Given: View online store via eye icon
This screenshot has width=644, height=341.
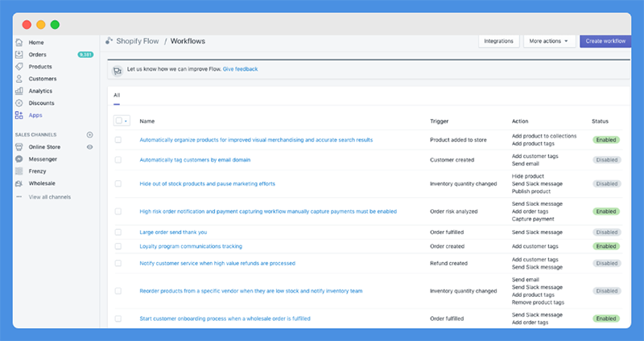Looking at the screenshot, I should coord(89,147).
